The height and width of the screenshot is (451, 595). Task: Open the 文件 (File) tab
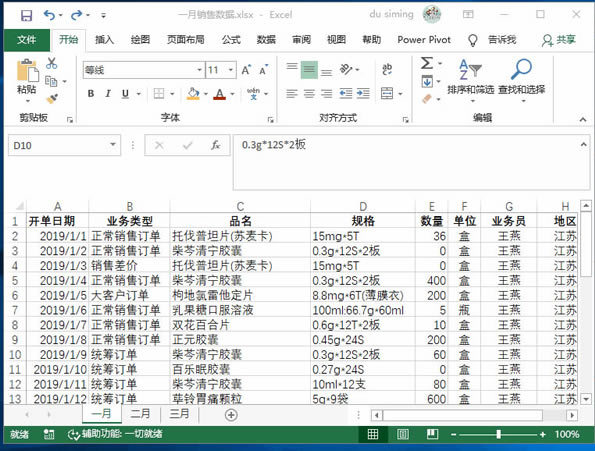[27, 39]
